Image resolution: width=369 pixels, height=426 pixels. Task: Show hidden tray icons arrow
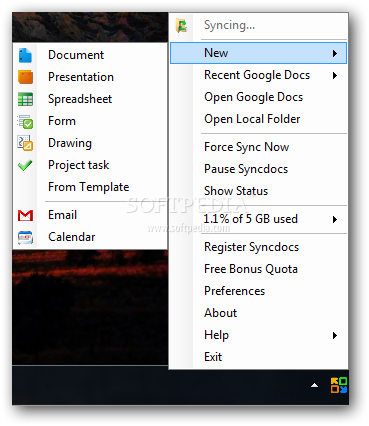[314, 385]
